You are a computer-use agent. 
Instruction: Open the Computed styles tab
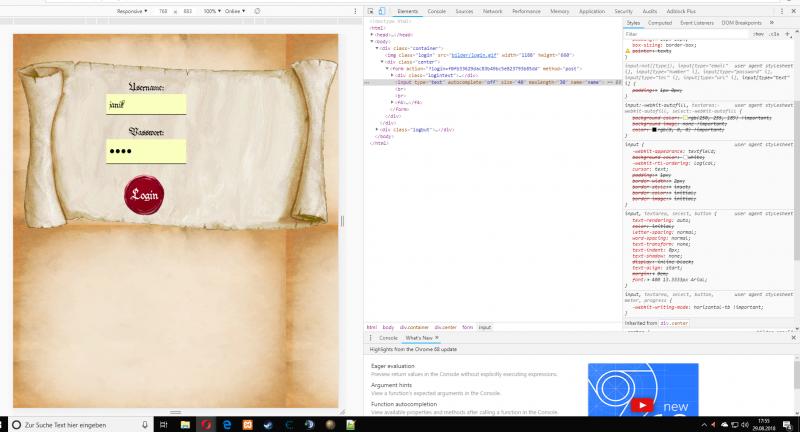coord(660,22)
